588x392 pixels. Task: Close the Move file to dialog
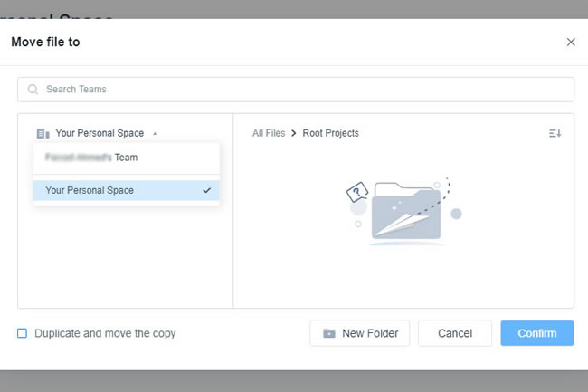571,42
